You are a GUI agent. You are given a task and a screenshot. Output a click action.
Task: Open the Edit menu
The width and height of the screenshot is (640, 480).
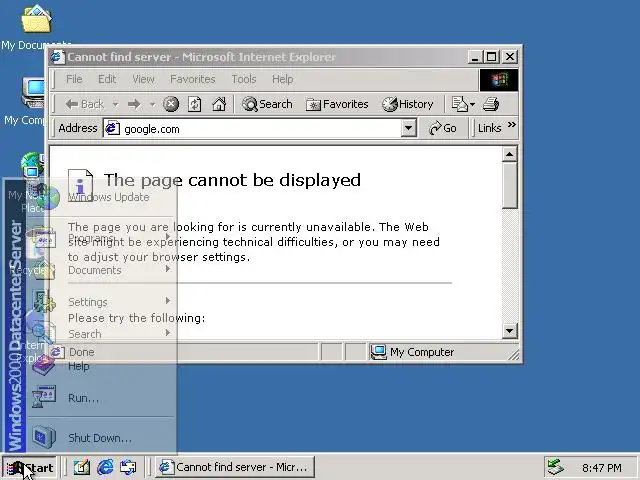click(x=107, y=79)
